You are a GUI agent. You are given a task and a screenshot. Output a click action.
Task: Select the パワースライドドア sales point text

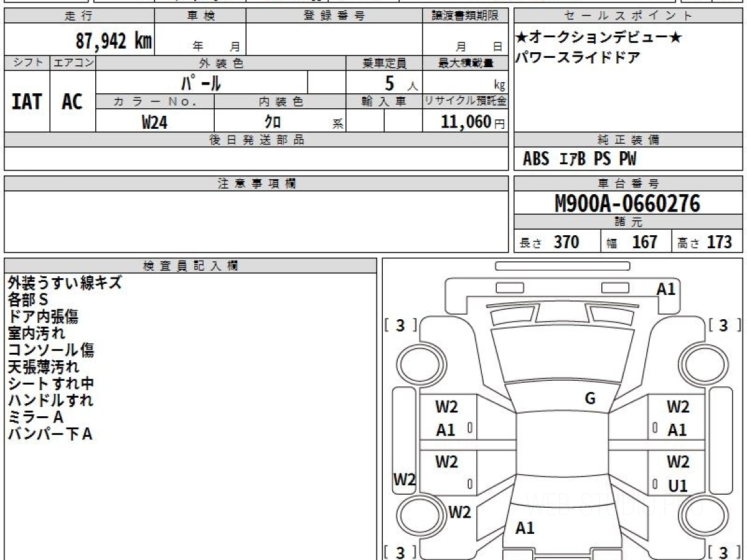577,58
